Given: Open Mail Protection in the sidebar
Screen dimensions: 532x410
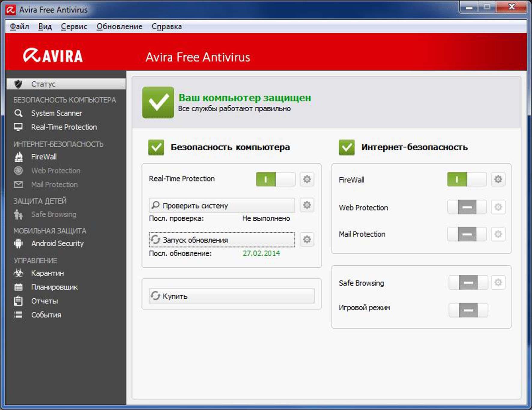Looking at the screenshot, I should click(54, 184).
